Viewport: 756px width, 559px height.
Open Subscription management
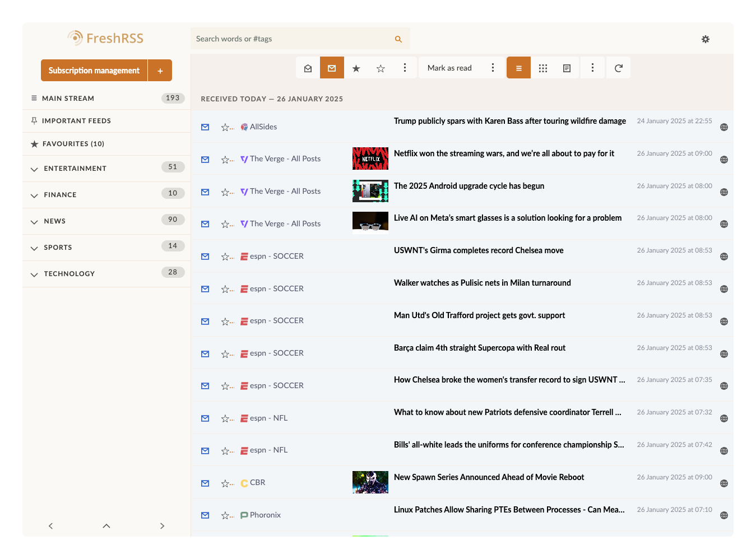pyautogui.click(x=94, y=70)
